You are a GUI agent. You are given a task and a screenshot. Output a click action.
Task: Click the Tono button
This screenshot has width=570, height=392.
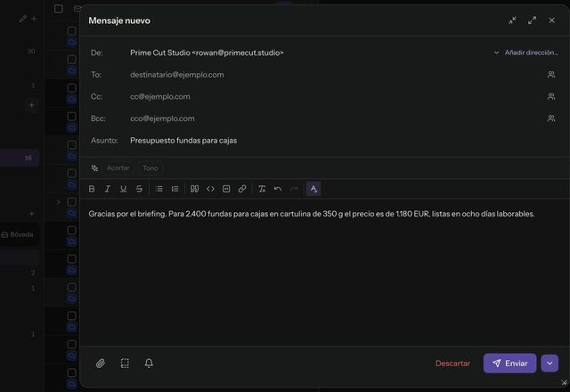click(151, 168)
